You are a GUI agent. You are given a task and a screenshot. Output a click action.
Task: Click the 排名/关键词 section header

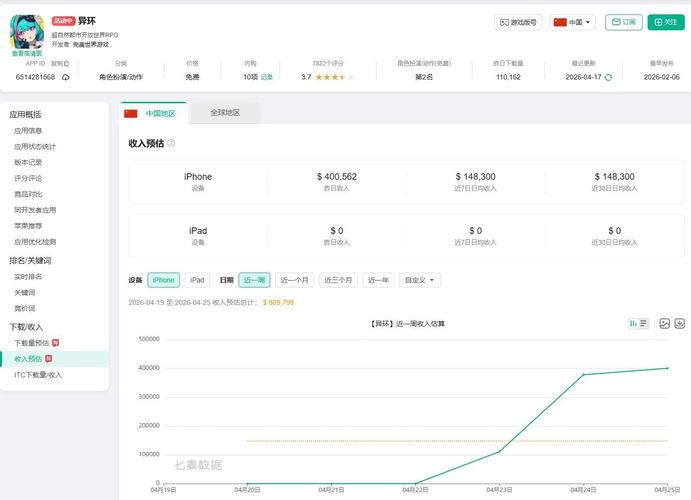30,260
